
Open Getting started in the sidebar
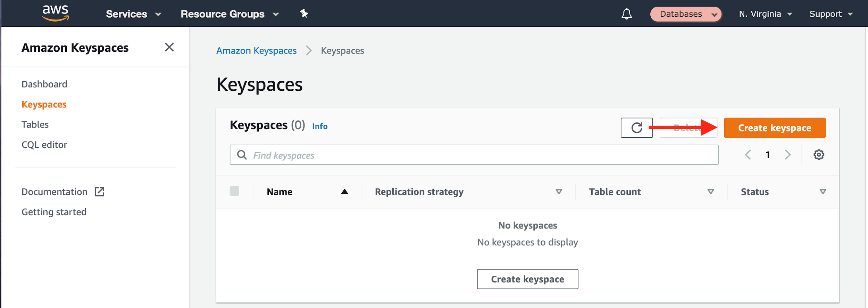point(54,212)
